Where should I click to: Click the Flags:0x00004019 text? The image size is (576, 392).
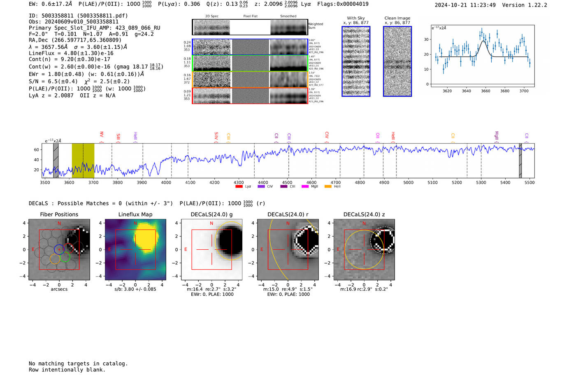[343, 4]
